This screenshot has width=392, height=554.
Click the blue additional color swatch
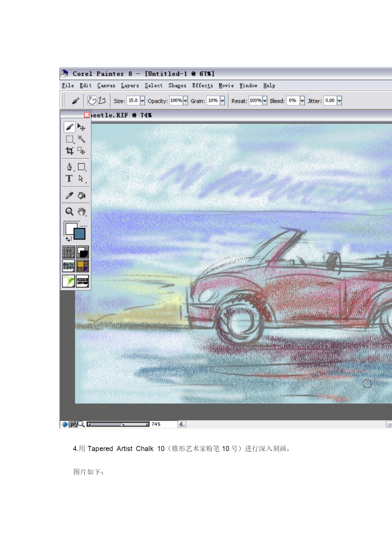click(x=80, y=234)
